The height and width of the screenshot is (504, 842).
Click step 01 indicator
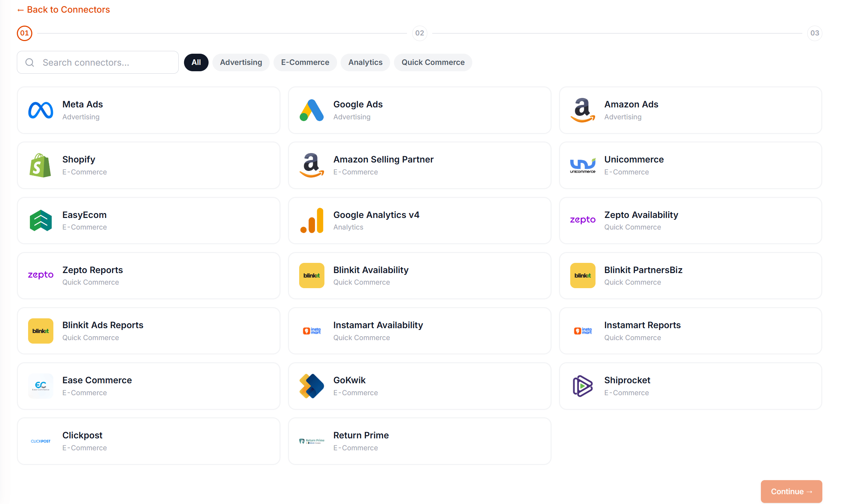pos(25,33)
